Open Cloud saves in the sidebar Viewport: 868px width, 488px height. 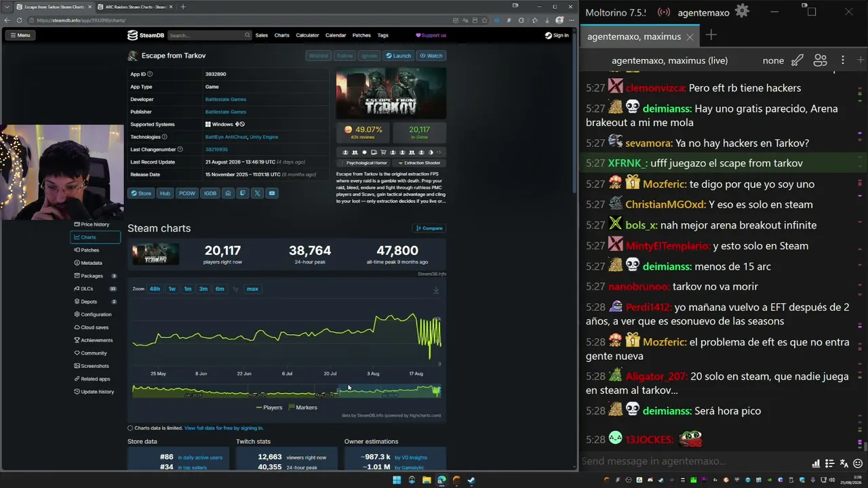(x=95, y=327)
